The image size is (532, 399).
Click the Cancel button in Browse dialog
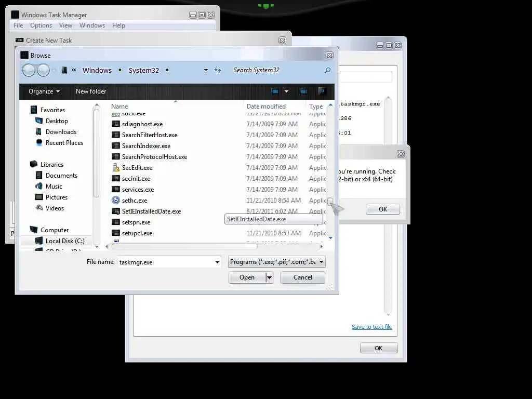pos(303,277)
